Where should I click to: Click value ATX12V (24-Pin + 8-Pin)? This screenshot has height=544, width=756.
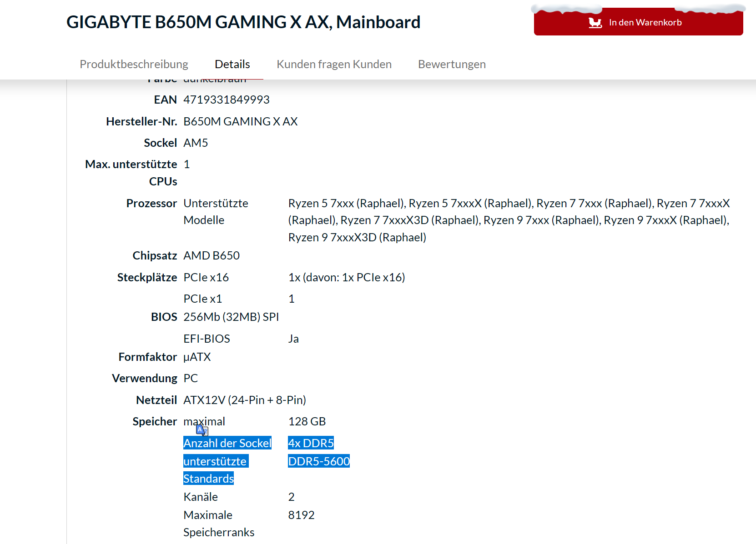coord(245,400)
